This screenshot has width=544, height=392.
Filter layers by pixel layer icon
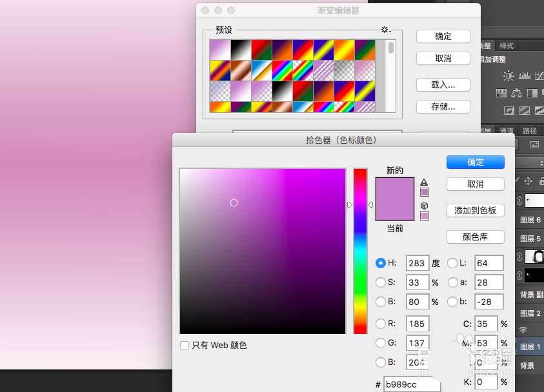(x=534, y=144)
